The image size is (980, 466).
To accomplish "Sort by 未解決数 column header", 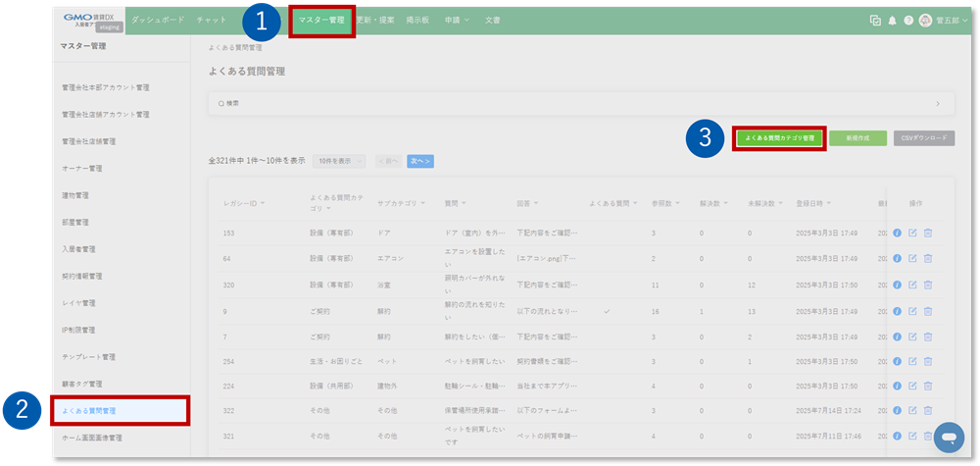I will [765, 203].
